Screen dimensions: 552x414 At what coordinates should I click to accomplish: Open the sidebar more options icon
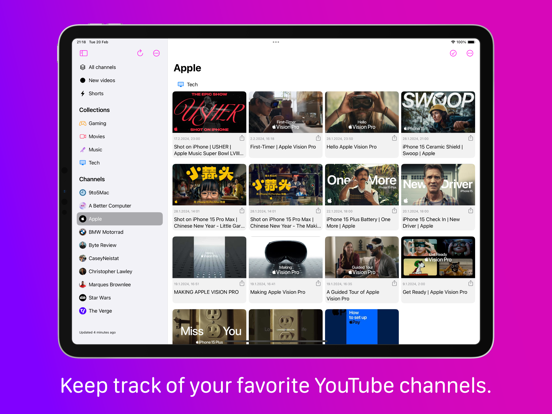pyautogui.click(x=156, y=53)
